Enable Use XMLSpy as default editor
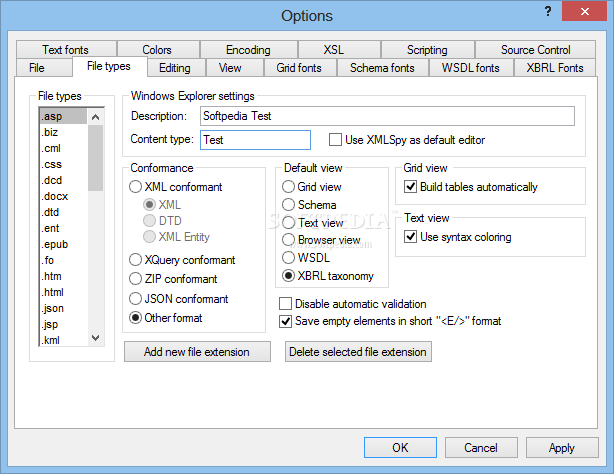 (334, 140)
